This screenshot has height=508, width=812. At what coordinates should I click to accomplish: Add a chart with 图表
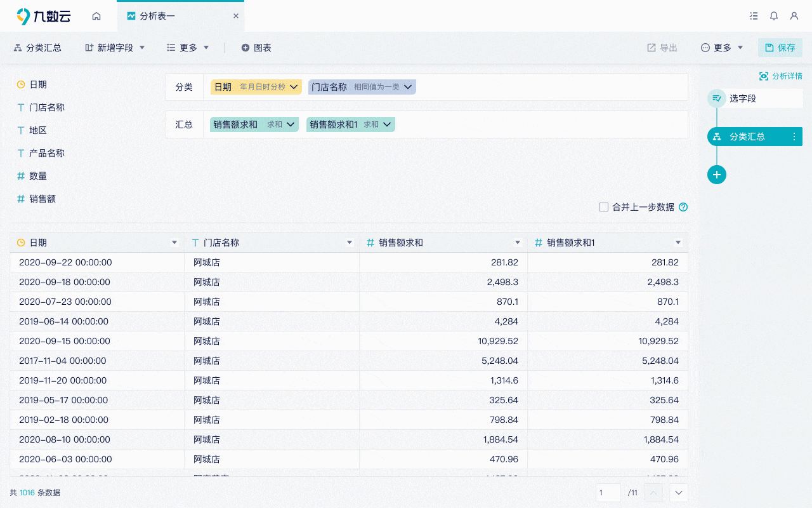[256, 48]
